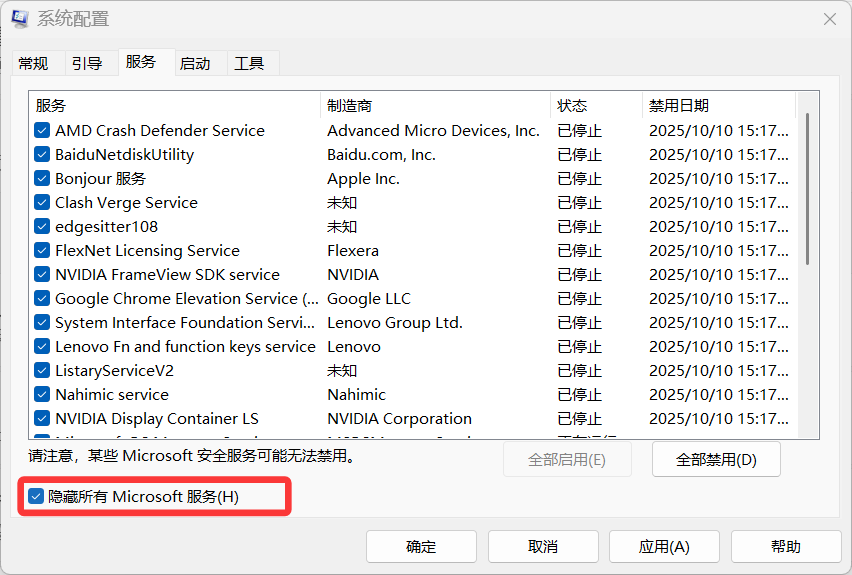Image resolution: width=852 pixels, height=575 pixels.
Task: Sort by the 服务 column header
Action: coord(174,105)
